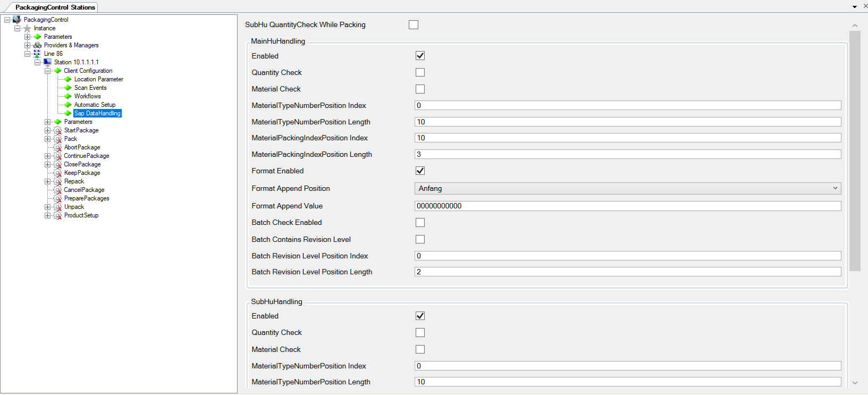This screenshot has height=395, width=868.
Task: Toggle Batch Contains Revision Level checkbox
Action: [x=420, y=239]
